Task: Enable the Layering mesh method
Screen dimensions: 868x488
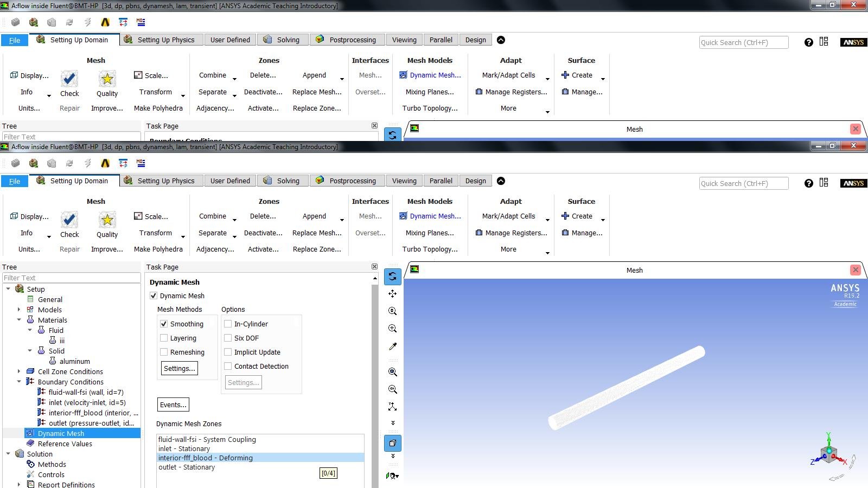Action: point(164,338)
